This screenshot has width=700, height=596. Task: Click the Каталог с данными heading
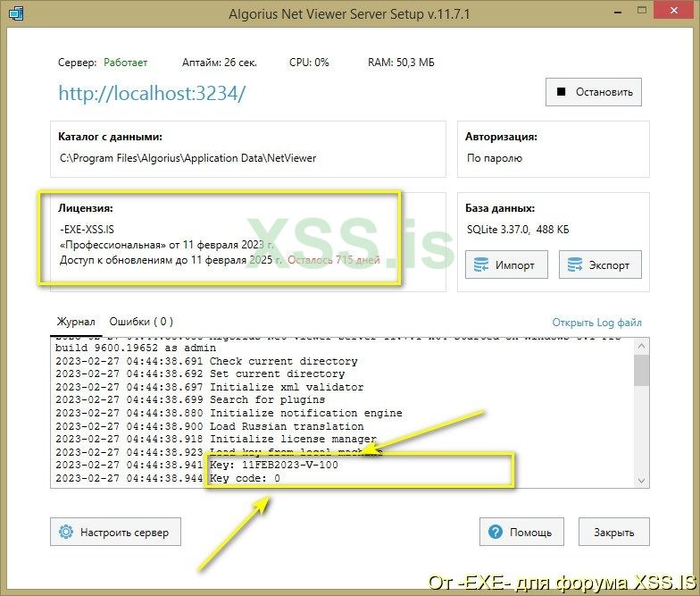click(x=111, y=137)
